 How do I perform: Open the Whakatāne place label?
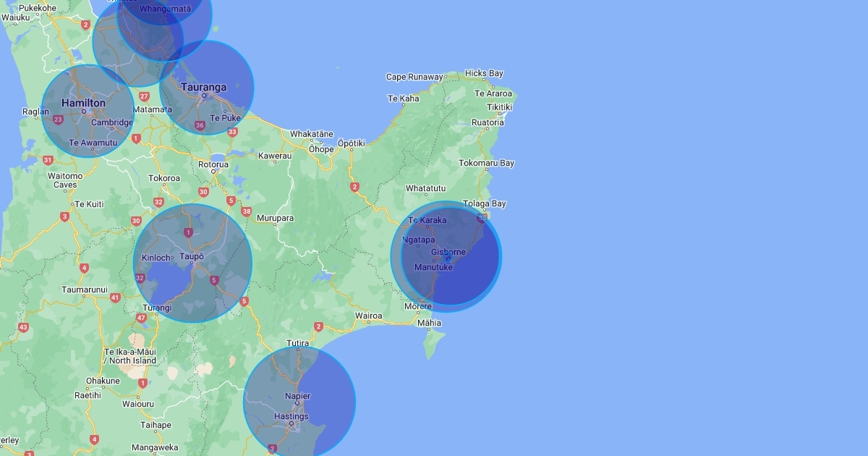[x=312, y=134]
